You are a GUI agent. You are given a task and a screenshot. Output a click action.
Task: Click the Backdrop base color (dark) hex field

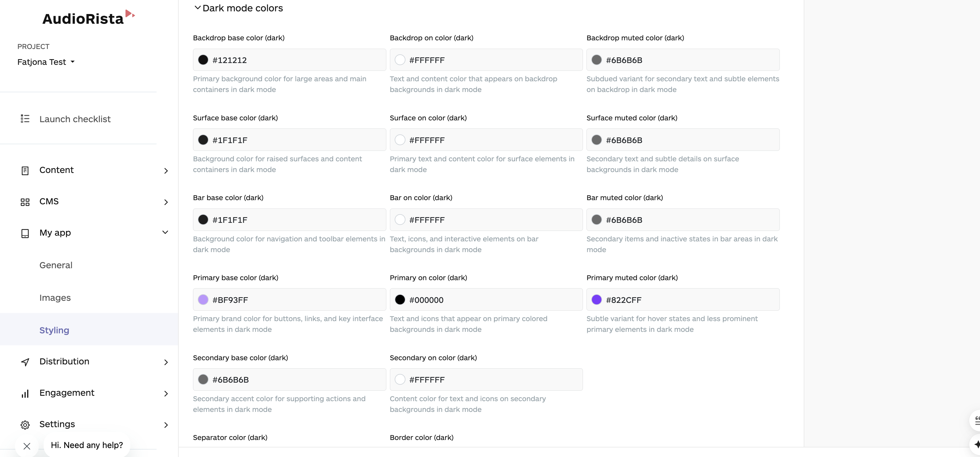(297, 60)
